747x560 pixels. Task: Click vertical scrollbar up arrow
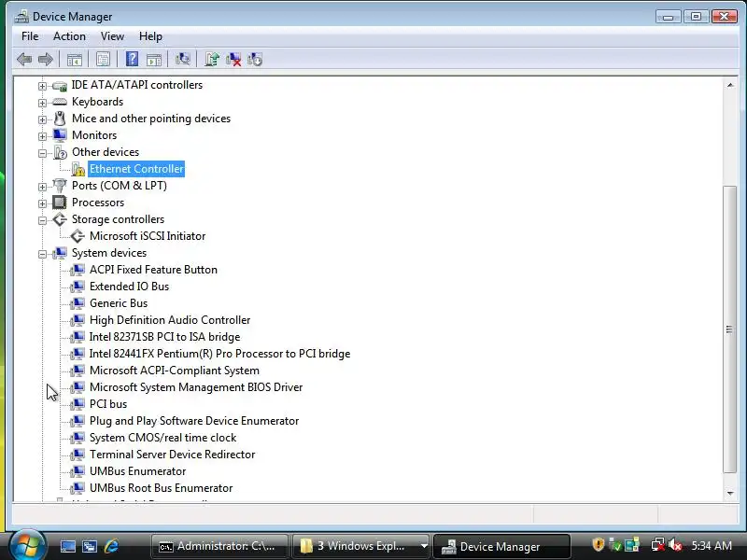[730, 85]
